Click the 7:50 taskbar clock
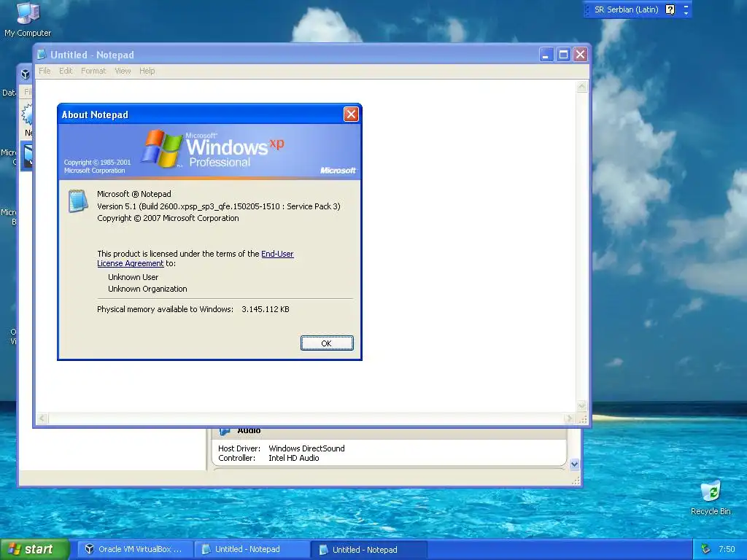Viewport: 747px width, 560px height. [x=727, y=550]
